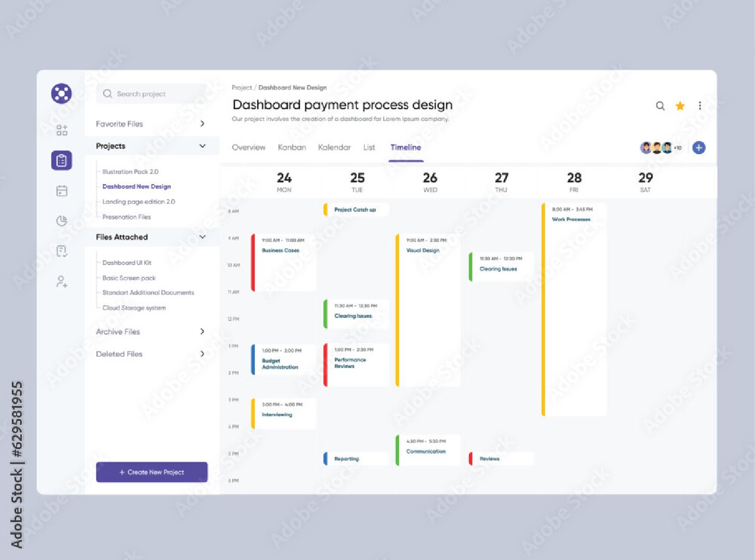Open the pie chart analytics icon
The image size is (755, 560).
coord(62,221)
